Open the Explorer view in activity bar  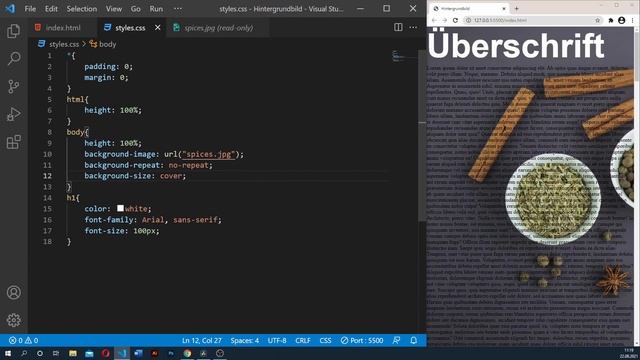pos(13,31)
